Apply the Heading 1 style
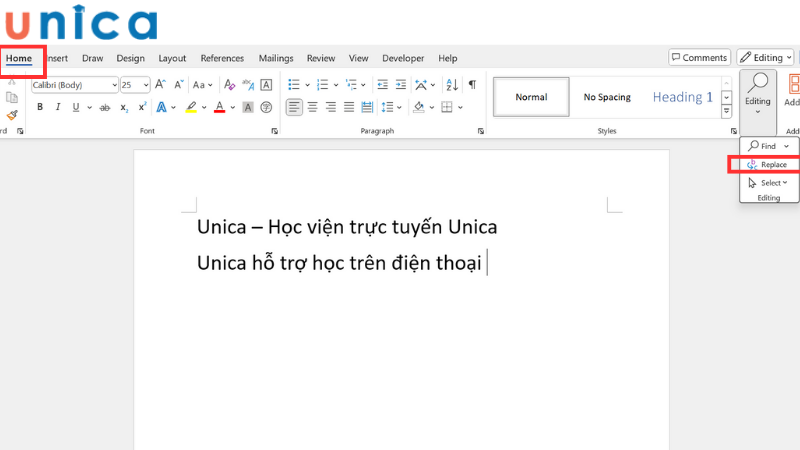Image resolution: width=800 pixels, height=450 pixels. pos(683,97)
